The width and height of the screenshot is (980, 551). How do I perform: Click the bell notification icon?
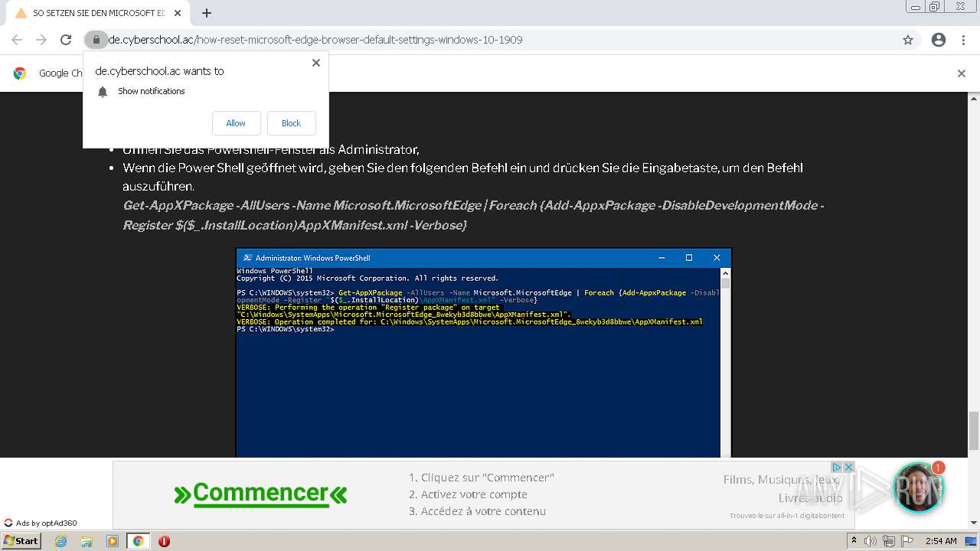click(x=103, y=92)
